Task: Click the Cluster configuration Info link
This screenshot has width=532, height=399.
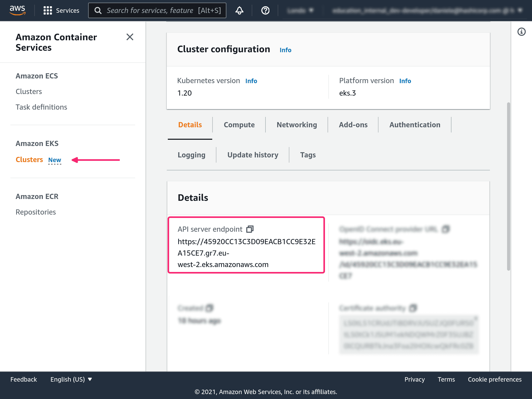Action: [x=286, y=49]
